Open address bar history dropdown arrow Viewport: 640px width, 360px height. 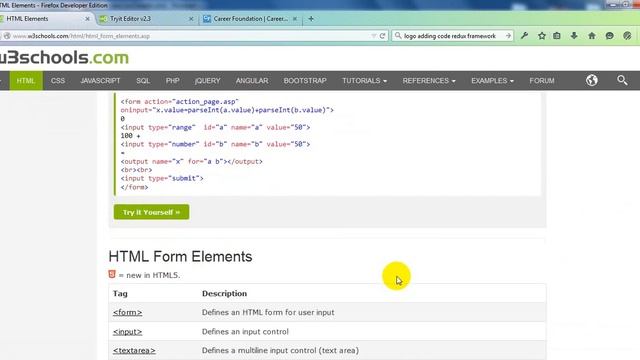(x=373, y=36)
